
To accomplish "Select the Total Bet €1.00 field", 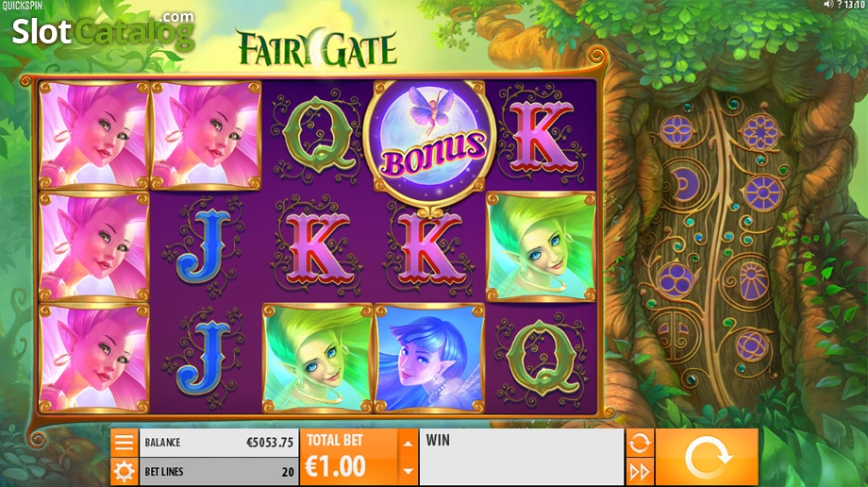I will click(349, 457).
